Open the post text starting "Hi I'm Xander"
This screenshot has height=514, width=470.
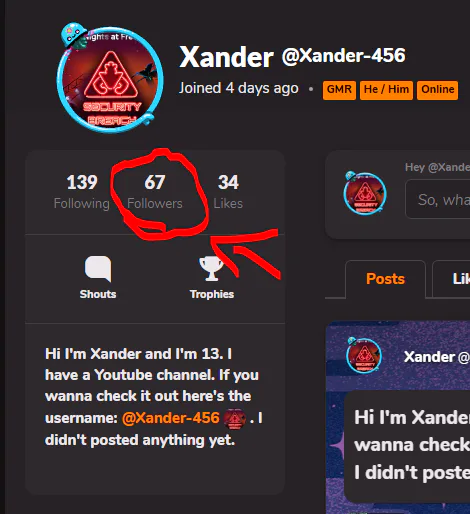(412, 445)
